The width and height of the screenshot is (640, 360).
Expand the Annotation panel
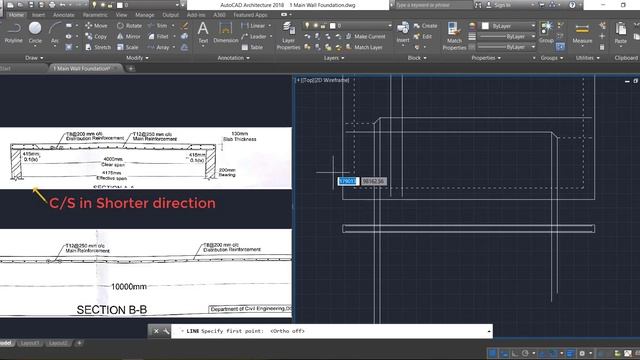coord(233,58)
